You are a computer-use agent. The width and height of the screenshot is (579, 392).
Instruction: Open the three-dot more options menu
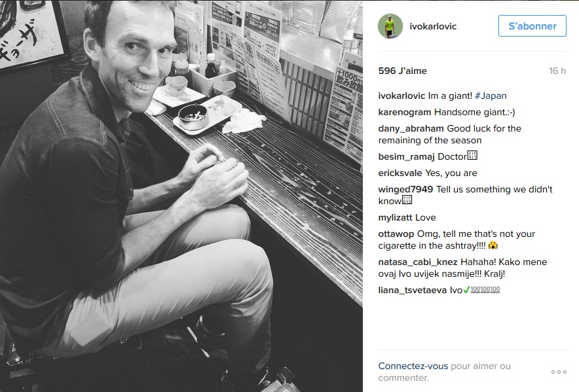pyautogui.click(x=559, y=372)
